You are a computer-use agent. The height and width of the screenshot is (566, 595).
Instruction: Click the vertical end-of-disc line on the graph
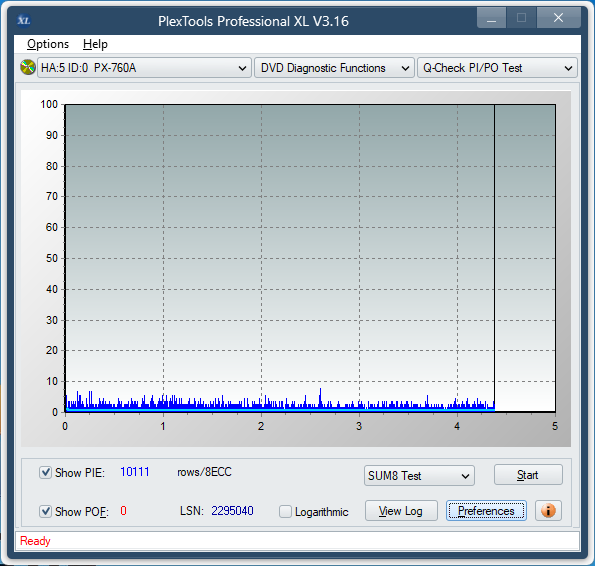coord(494,258)
